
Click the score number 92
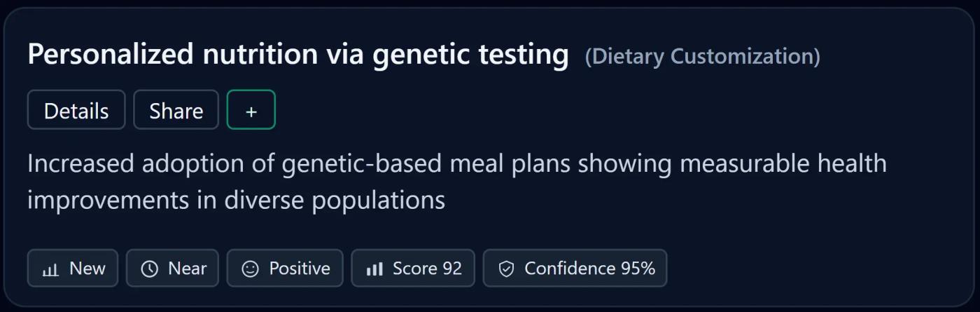pos(452,269)
